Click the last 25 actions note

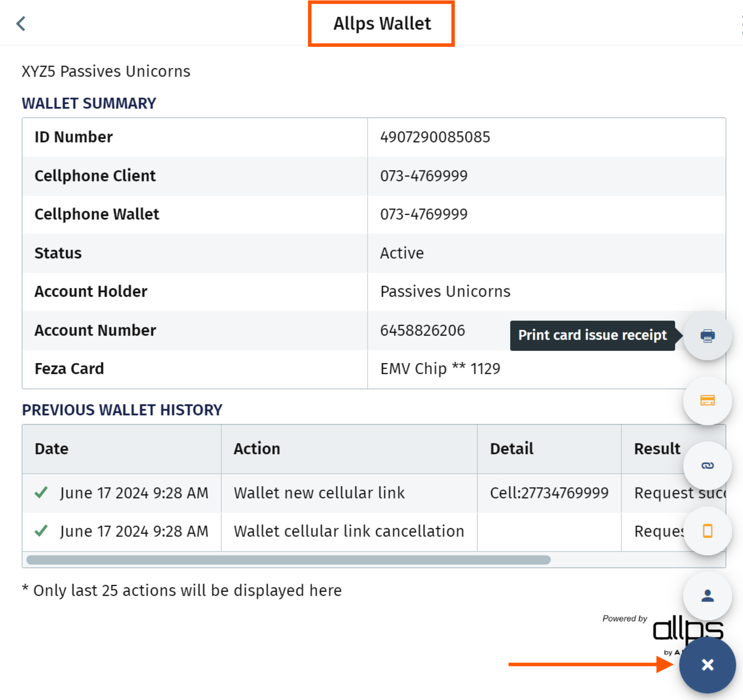click(x=182, y=590)
